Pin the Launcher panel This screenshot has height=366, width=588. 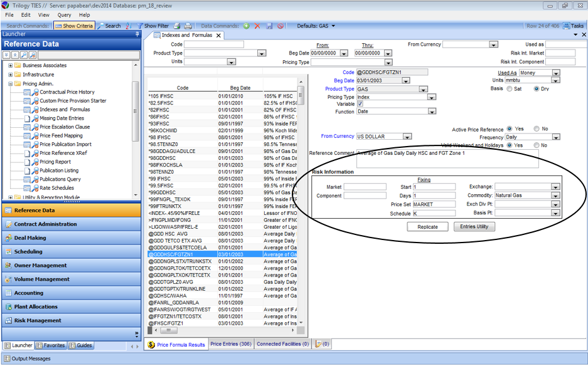point(137,34)
